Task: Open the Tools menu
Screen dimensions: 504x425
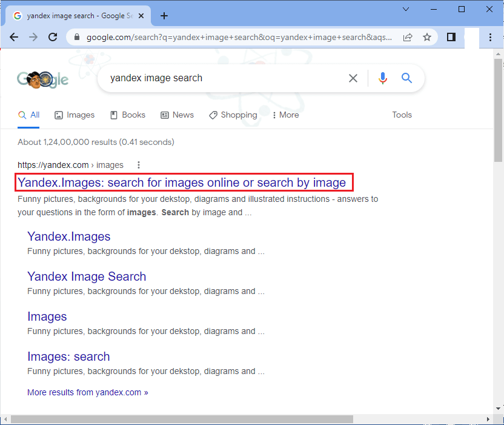Action: 402,115
